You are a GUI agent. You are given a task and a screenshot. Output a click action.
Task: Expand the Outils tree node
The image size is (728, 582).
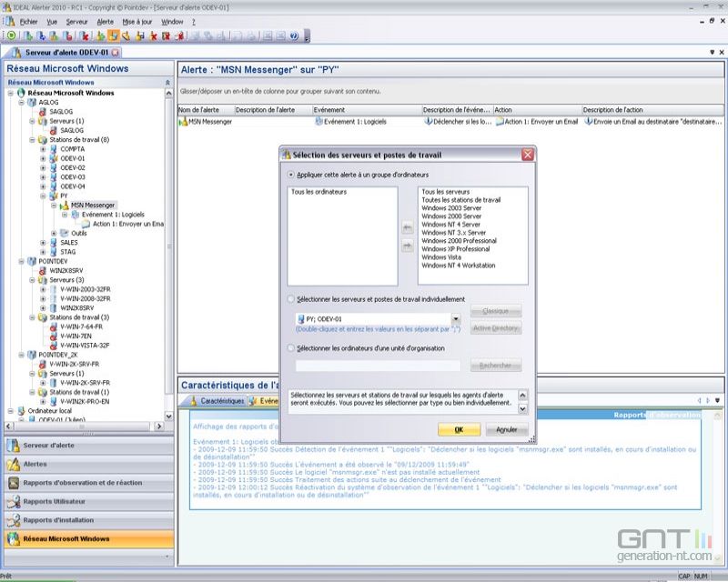coord(54,233)
